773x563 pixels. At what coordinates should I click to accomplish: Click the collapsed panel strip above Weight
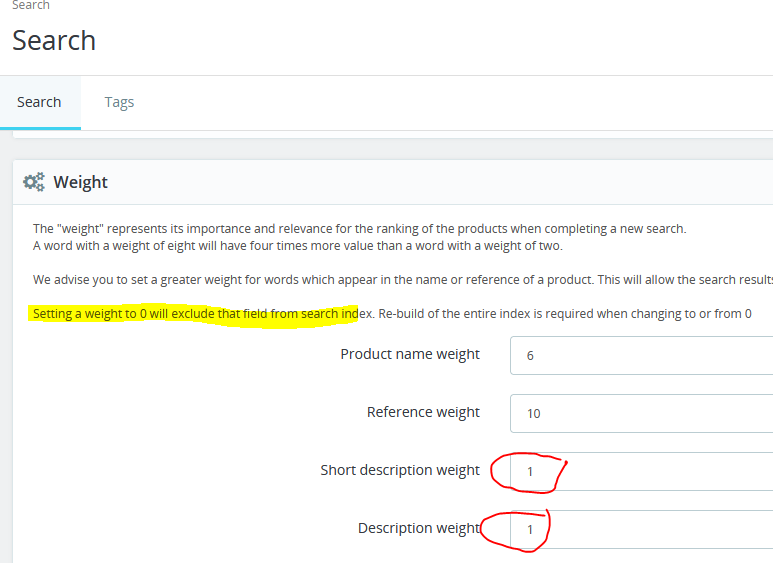pos(393,135)
